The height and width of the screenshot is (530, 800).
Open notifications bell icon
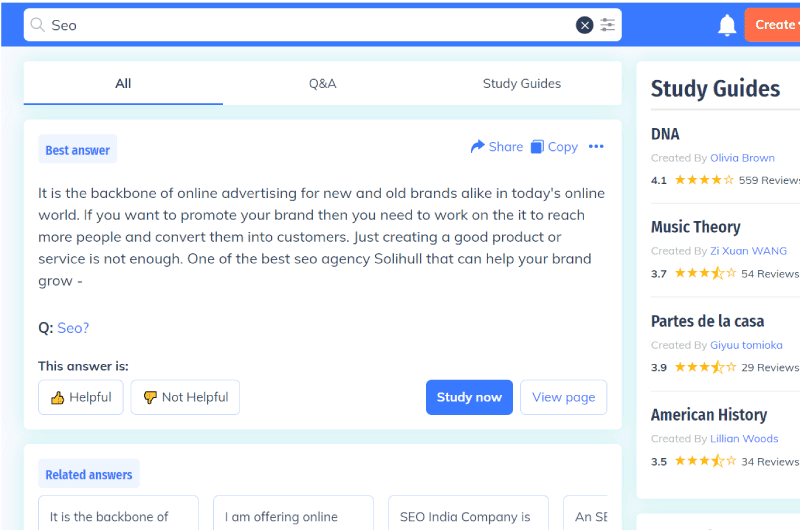(x=727, y=25)
